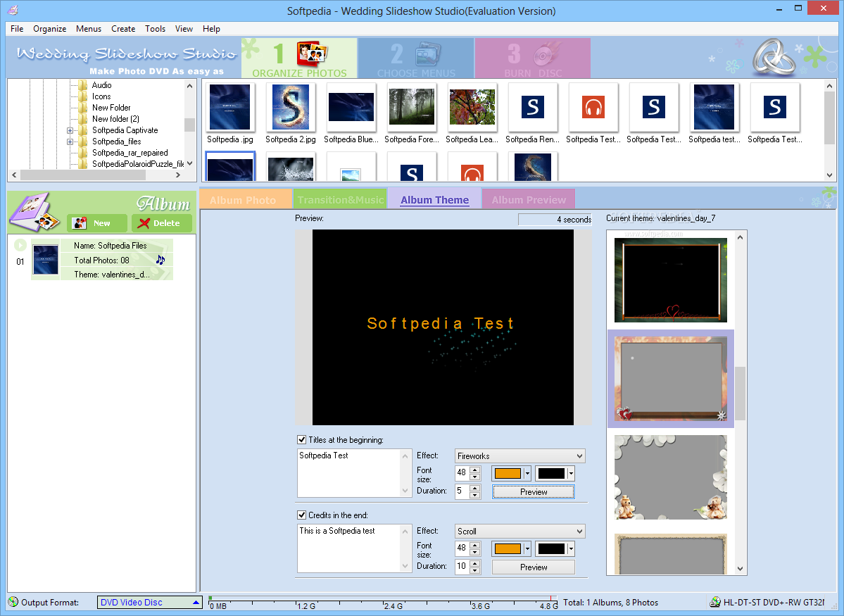Viewport: 844px width, 616px height.
Task: Click the album book icon
Action: pos(35,212)
